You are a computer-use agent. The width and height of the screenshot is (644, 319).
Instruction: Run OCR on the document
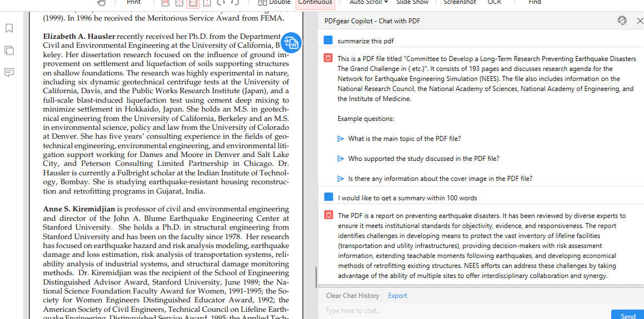pos(494,2)
